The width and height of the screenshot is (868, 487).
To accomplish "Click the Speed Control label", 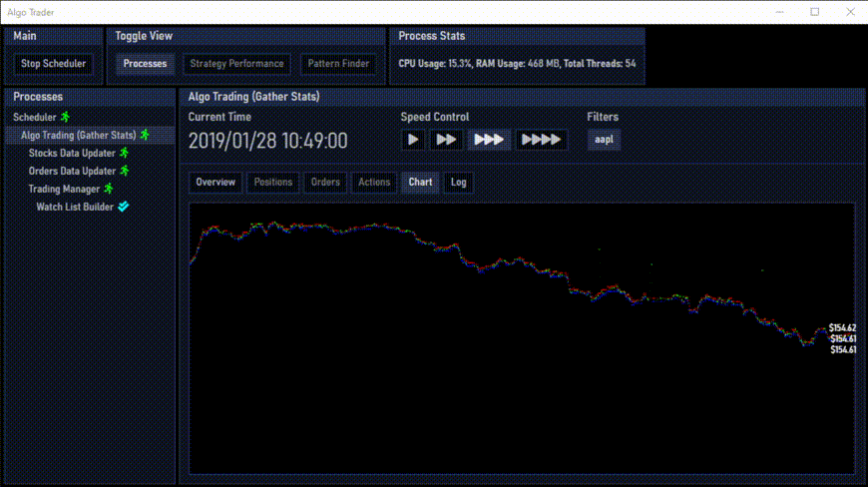I will (435, 118).
